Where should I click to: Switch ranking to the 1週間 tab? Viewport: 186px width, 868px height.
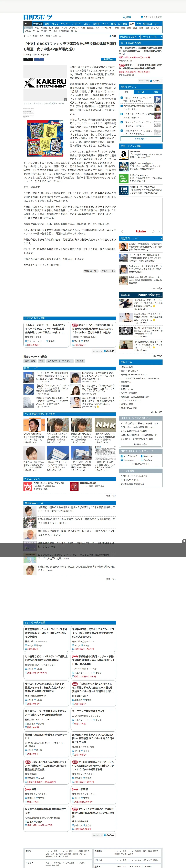coord(155,92)
